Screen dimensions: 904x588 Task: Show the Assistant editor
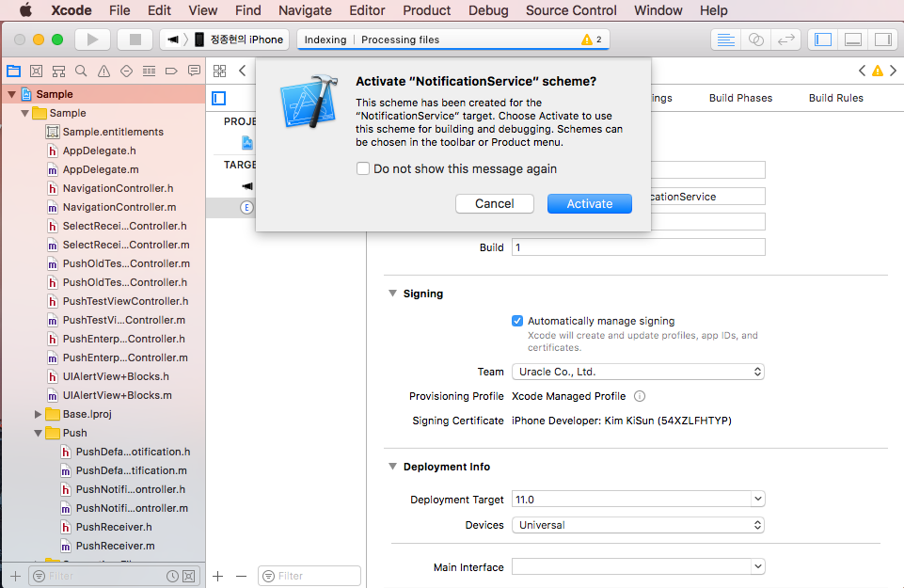point(755,40)
